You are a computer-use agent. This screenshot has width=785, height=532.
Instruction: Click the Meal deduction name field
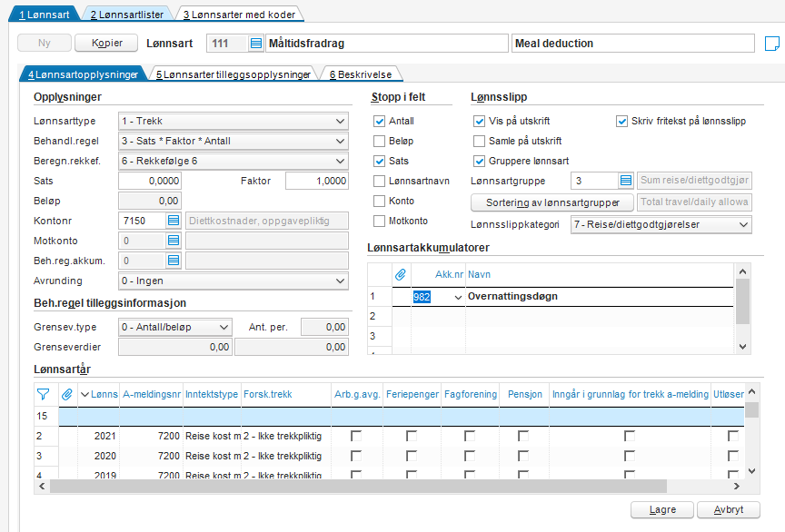(x=632, y=44)
